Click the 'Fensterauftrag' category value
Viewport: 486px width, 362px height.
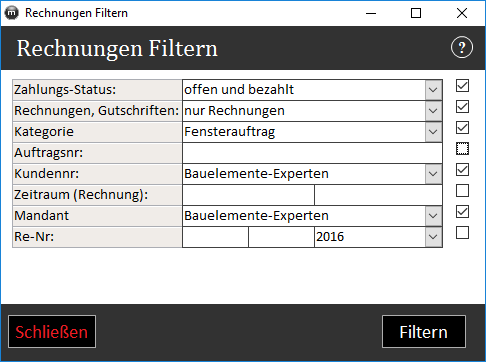[230, 132]
